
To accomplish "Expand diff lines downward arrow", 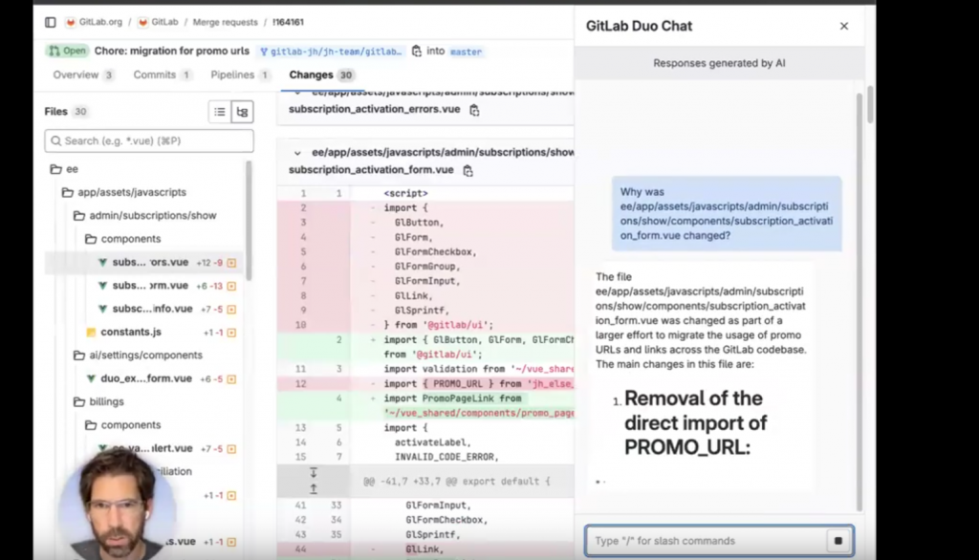I will click(x=314, y=473).
